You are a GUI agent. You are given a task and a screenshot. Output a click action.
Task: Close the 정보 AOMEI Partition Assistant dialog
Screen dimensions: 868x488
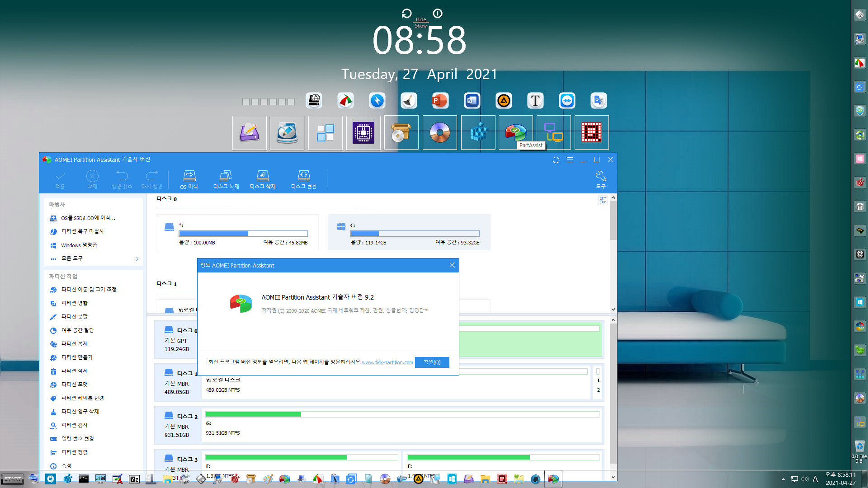pos(452,265)
